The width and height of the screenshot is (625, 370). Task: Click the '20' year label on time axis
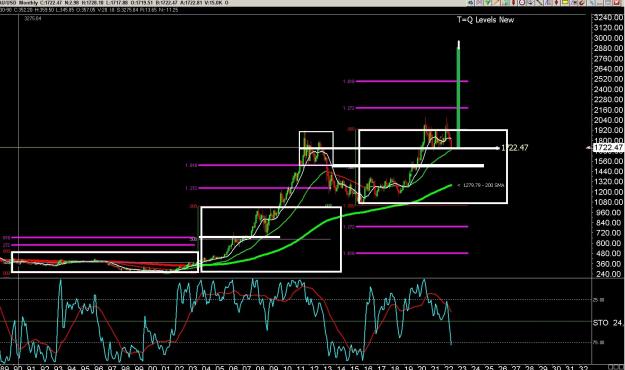[x=422, y=367]
